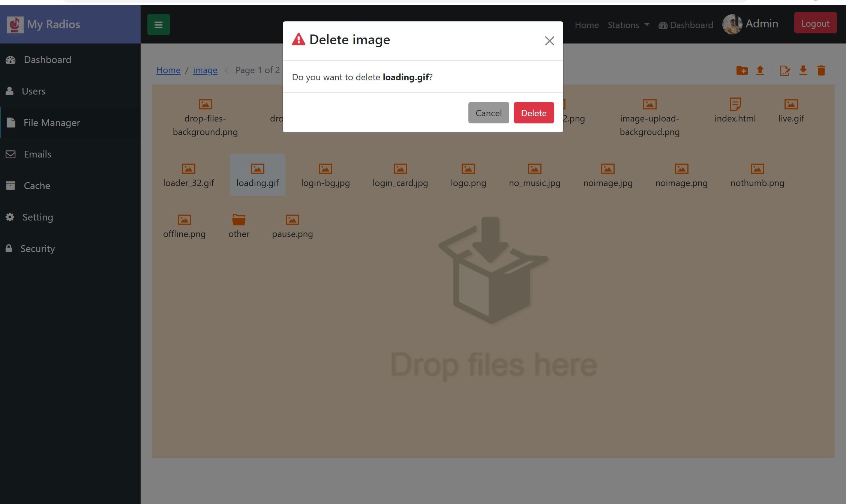
Task: Open Users in the sidebar
Action: (70, 91)
